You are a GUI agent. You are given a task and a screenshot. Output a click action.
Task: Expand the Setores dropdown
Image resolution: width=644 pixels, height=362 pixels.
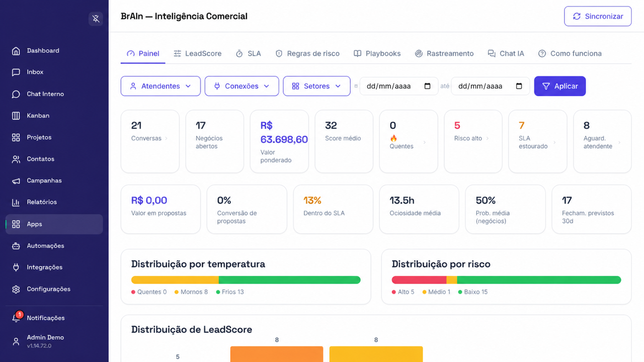pos(316,86)
